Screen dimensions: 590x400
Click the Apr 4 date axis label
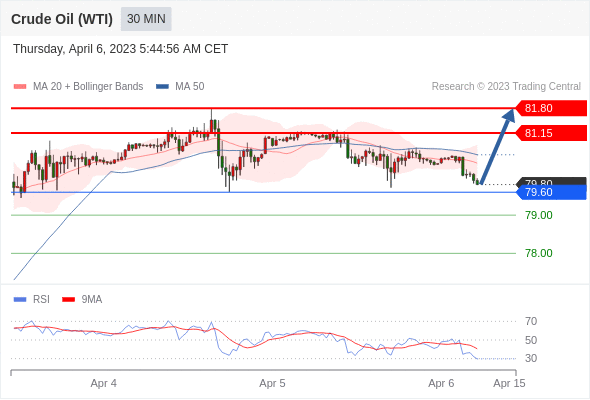103,383
